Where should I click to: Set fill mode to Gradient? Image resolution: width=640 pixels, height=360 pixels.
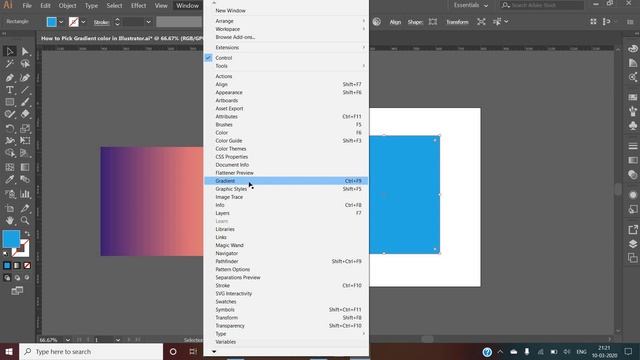(x=17, y=265)
